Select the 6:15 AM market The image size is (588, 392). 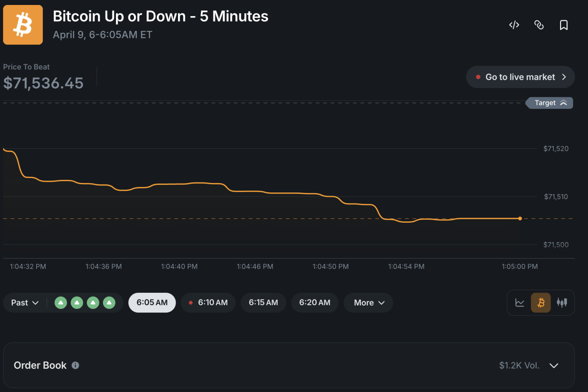(263, 302)
